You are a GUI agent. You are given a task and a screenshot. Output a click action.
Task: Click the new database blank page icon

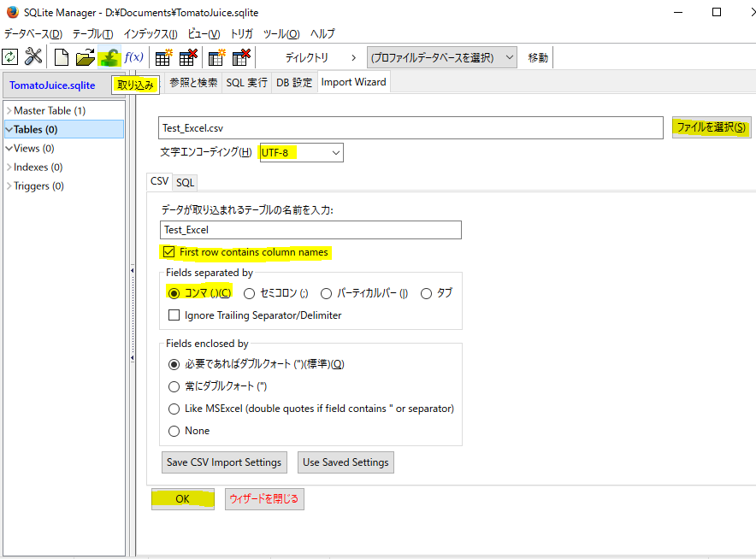tap(61, 57)
